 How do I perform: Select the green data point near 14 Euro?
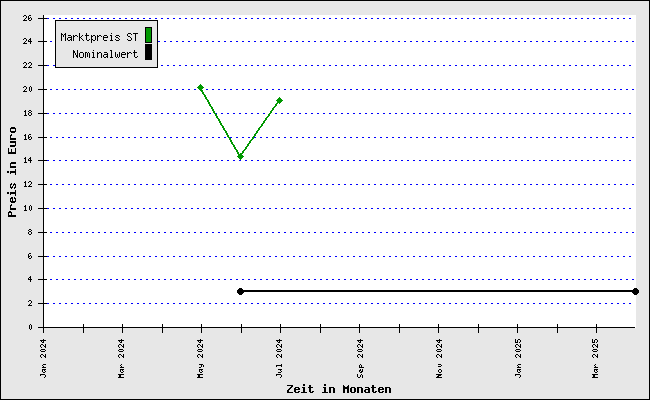(240, 157)
